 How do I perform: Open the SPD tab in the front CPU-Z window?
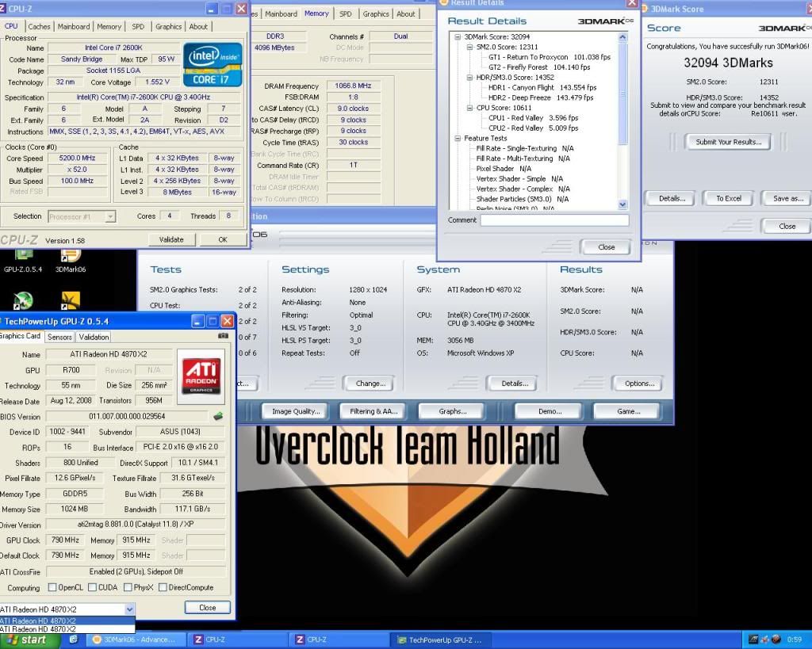click(x=138, y=26)
